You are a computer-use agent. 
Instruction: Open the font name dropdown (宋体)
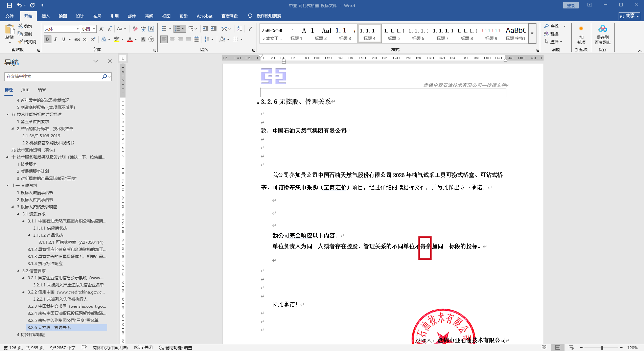click(x=77, y=29)
